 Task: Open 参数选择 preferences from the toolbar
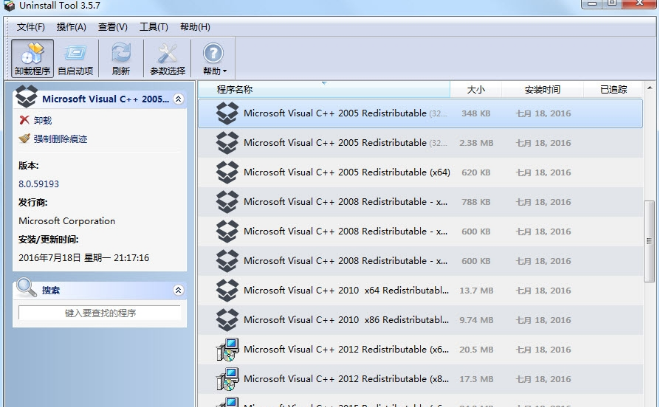(x=167, y=58)
